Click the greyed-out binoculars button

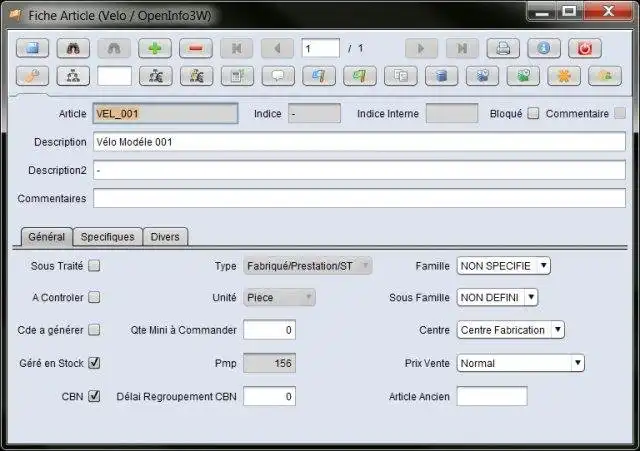114,48
